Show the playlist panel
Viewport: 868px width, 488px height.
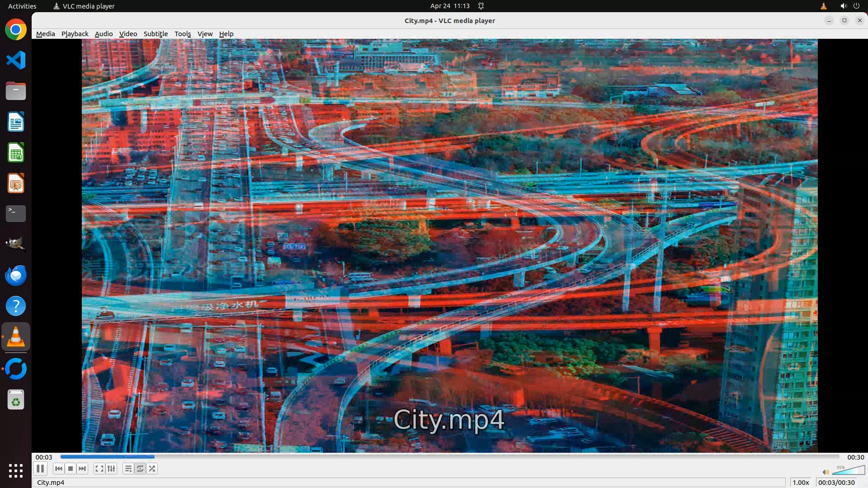[x=128, y=469]
